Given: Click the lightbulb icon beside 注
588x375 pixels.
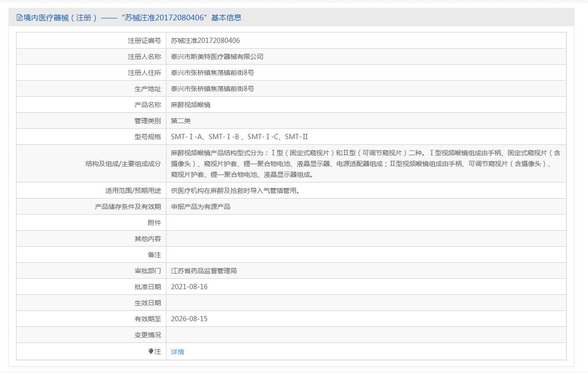Looking at the screenshot, I should pos(151,351).
